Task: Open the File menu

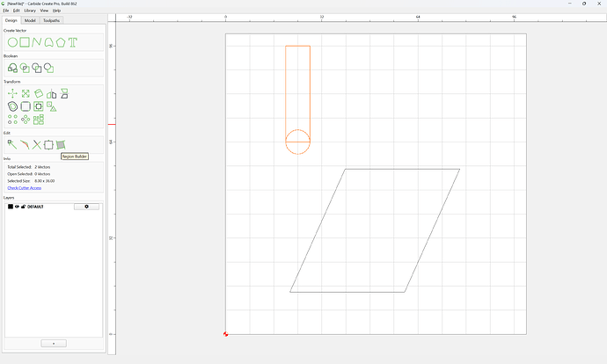Action: (6, 11)
